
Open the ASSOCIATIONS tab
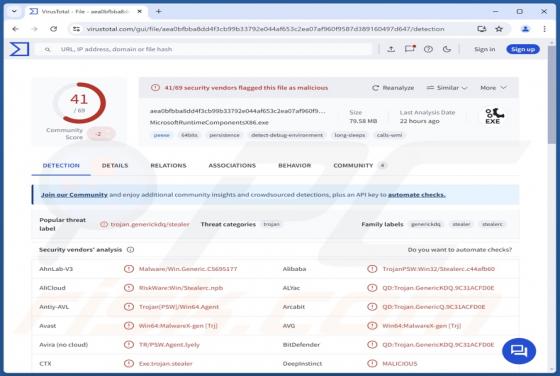pos(232,165)
